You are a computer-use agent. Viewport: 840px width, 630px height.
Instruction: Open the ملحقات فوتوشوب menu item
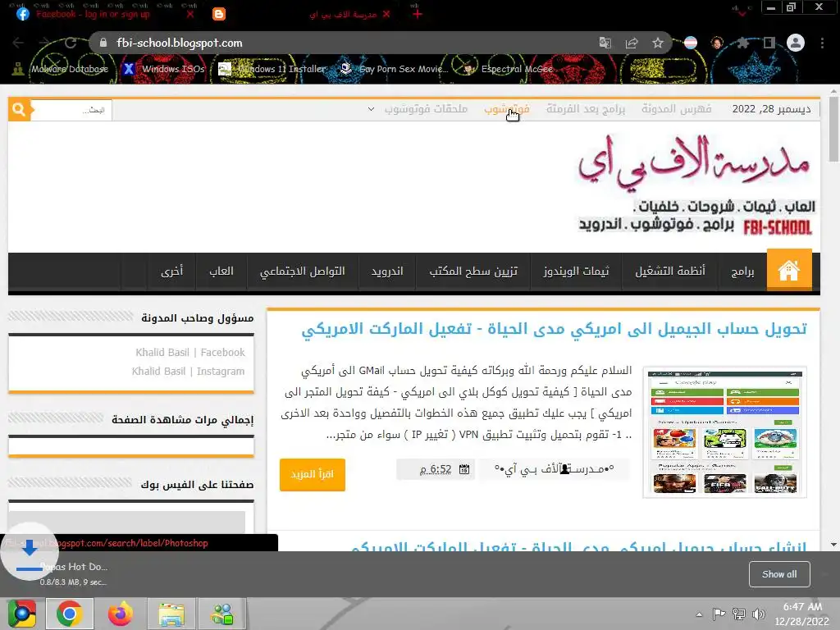point(426,109)
